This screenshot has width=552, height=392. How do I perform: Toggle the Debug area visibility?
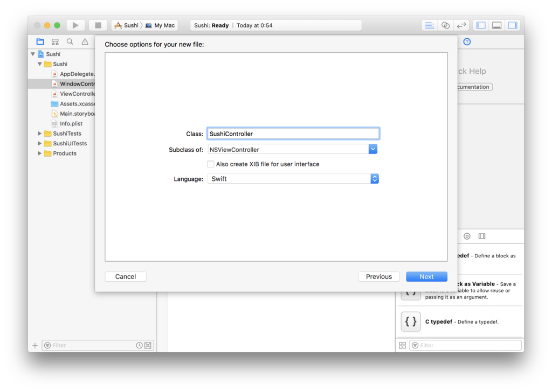coord(496,25)
